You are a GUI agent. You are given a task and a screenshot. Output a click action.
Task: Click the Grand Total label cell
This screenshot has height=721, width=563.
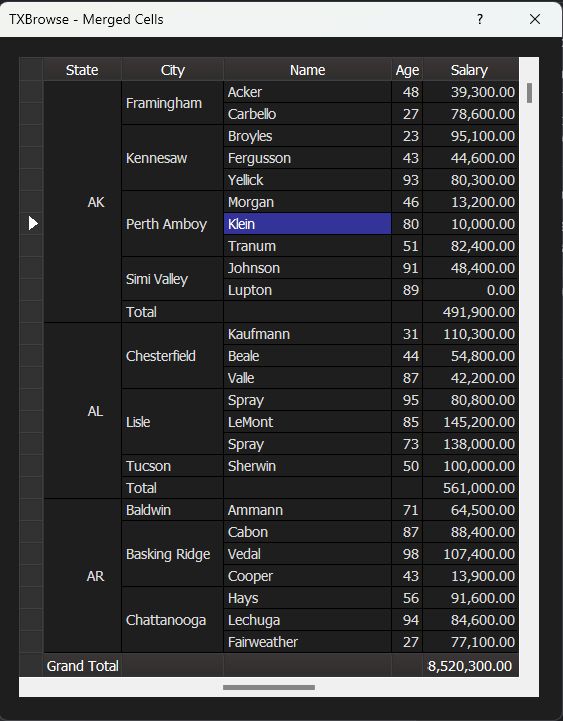(82, 665)
